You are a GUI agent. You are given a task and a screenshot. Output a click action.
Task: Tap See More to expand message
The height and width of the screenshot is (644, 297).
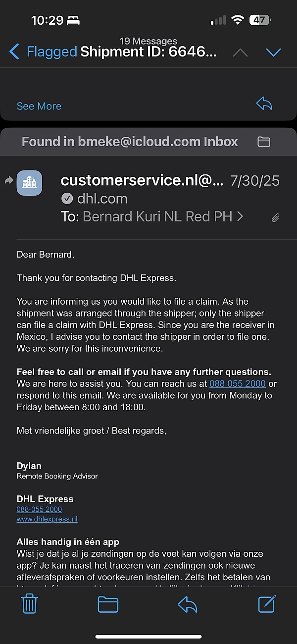pos(39,106)
